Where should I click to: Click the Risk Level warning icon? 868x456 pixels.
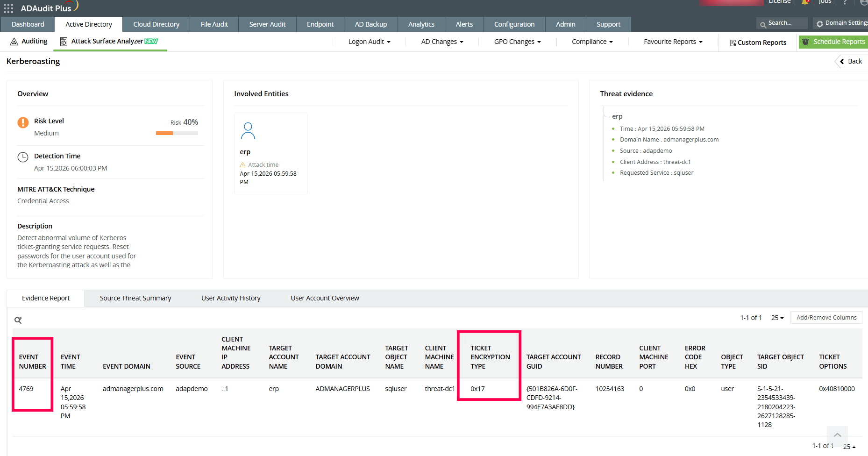coord(23,122)
